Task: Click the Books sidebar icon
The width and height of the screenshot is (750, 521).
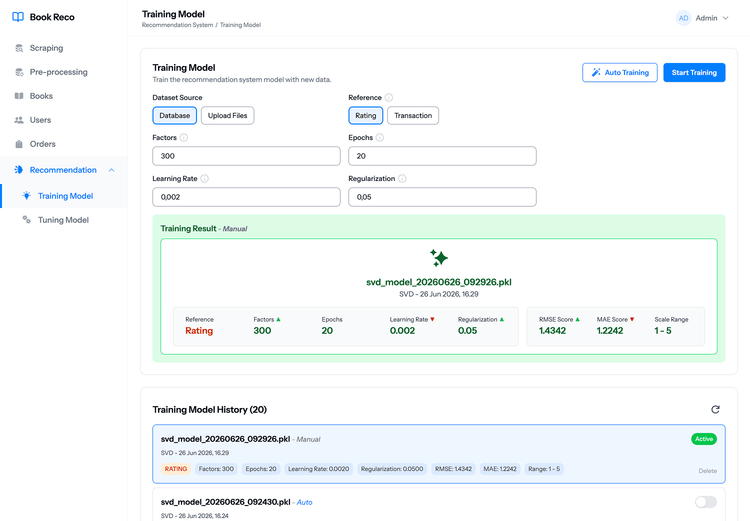Action: point(19,96)
